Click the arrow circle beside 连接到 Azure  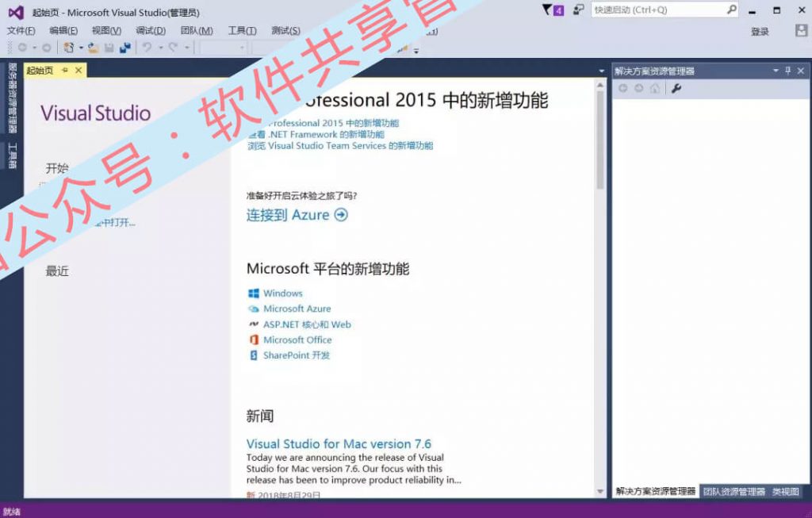pos(341,214)
